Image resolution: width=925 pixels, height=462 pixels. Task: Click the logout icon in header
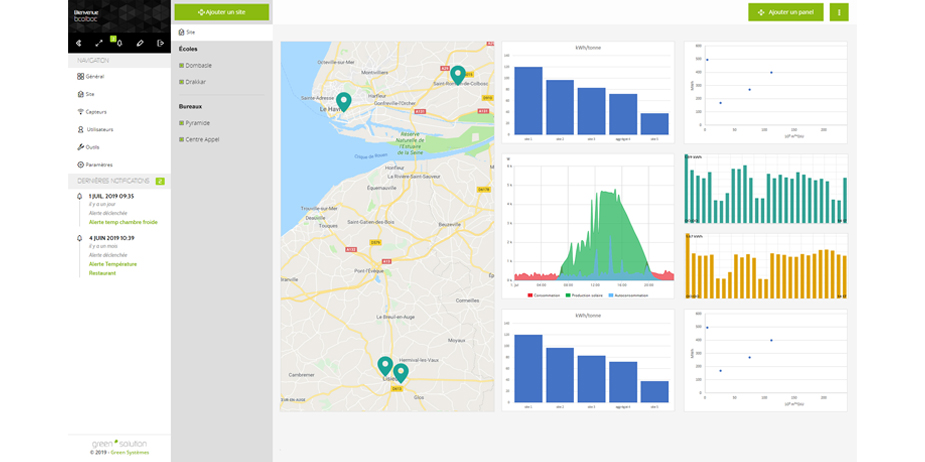[x=160, y=43]
